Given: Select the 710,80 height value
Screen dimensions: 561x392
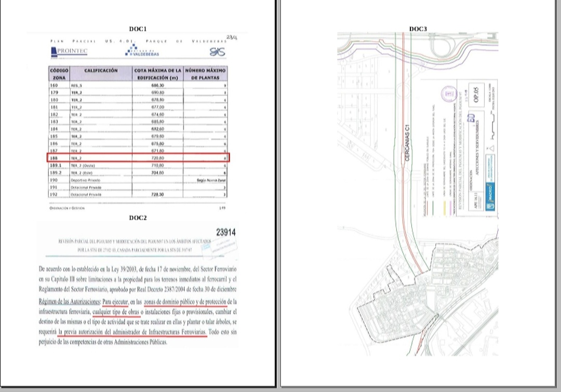Looking at the screenshot, I should coord(158,165).
